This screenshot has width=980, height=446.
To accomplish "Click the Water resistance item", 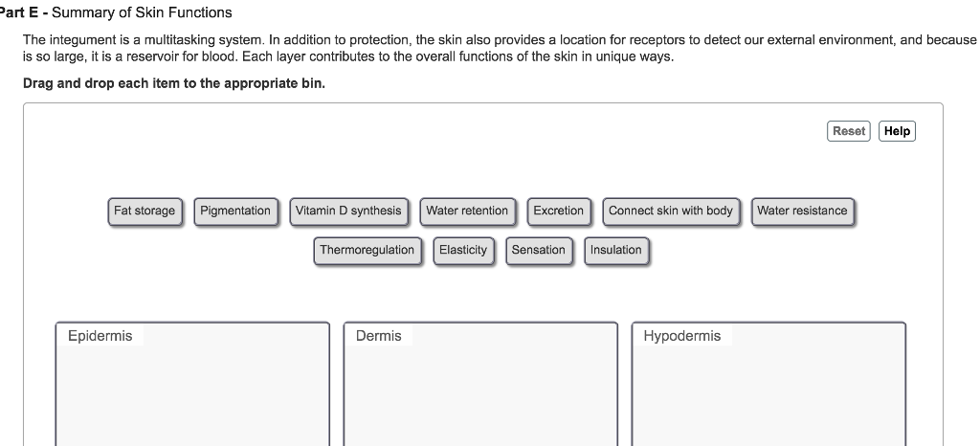I will (802, 211).
